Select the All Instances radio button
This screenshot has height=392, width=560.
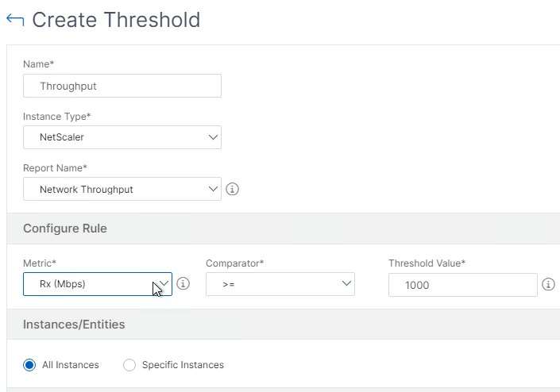pyautogui.click(x=29, y=365)
